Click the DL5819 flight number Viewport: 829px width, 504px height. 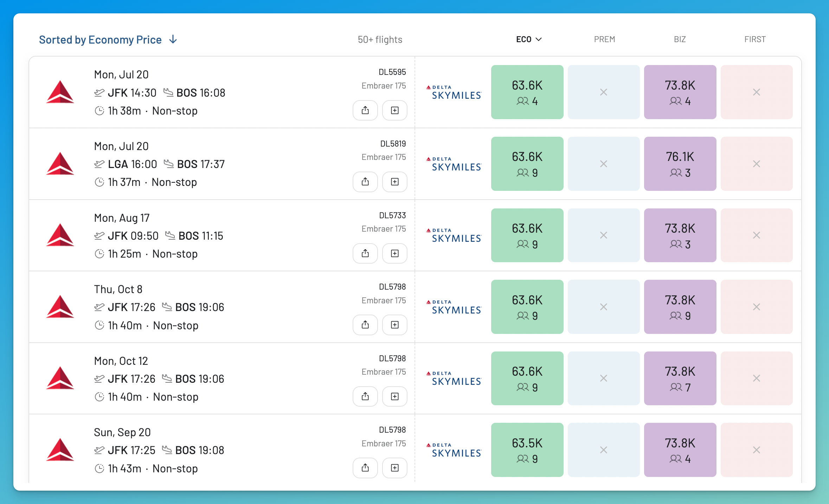click(393, 144)
